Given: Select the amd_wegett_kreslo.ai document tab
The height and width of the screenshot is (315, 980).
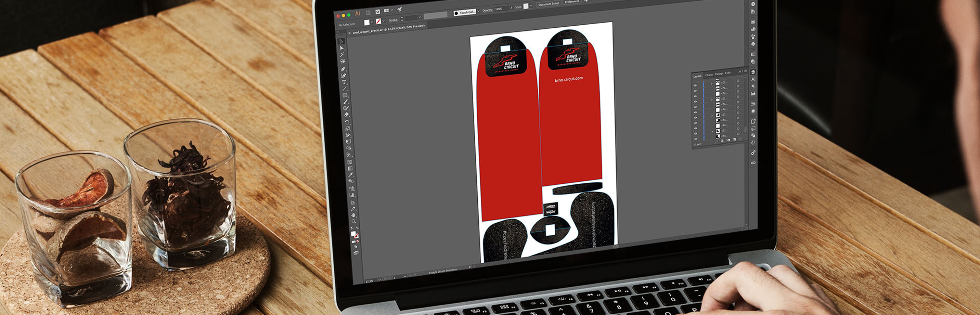Looking at the screenshot, I should click(388, 29).
